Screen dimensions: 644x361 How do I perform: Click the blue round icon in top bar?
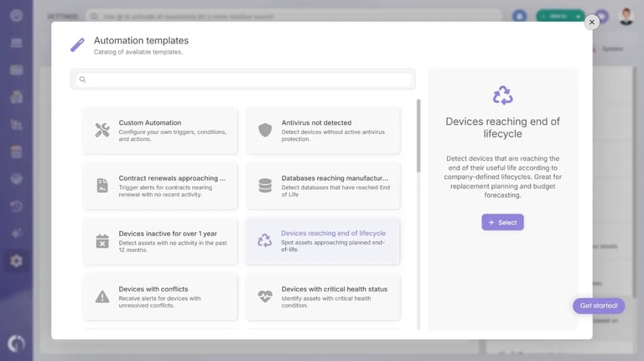coord(520,17)
